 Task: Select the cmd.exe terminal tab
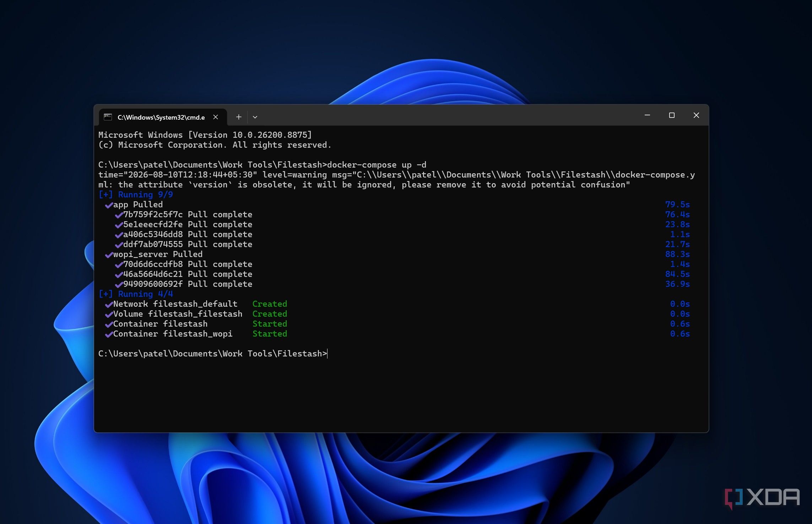pos(163,117)
